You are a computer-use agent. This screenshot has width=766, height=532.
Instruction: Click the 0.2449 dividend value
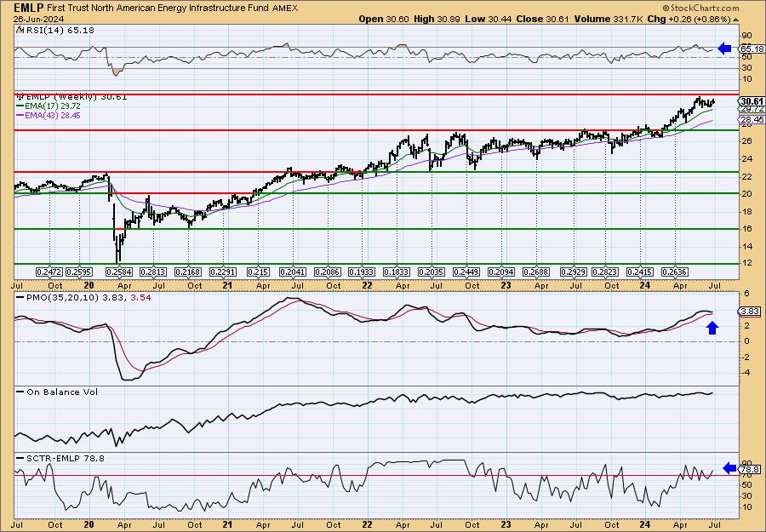[x=466, y=272]
